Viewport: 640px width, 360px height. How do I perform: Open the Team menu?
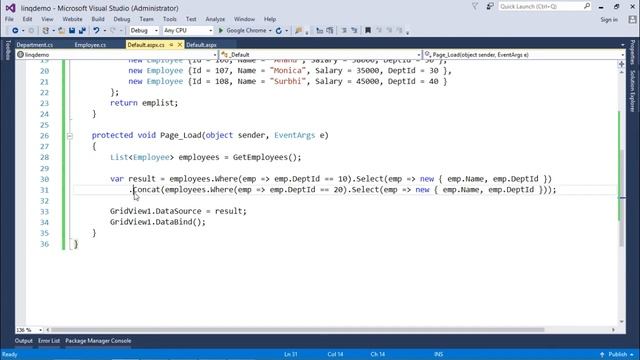(x=147, y=19)
